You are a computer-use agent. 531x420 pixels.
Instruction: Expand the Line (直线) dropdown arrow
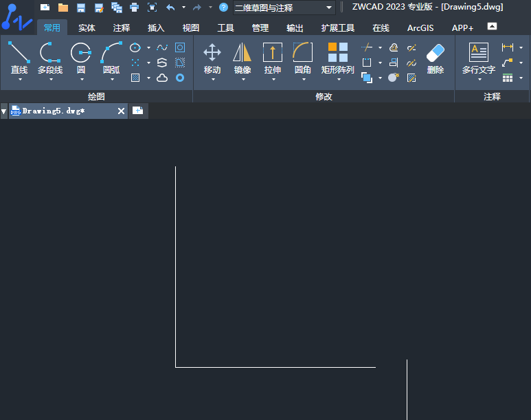[20, 80]
